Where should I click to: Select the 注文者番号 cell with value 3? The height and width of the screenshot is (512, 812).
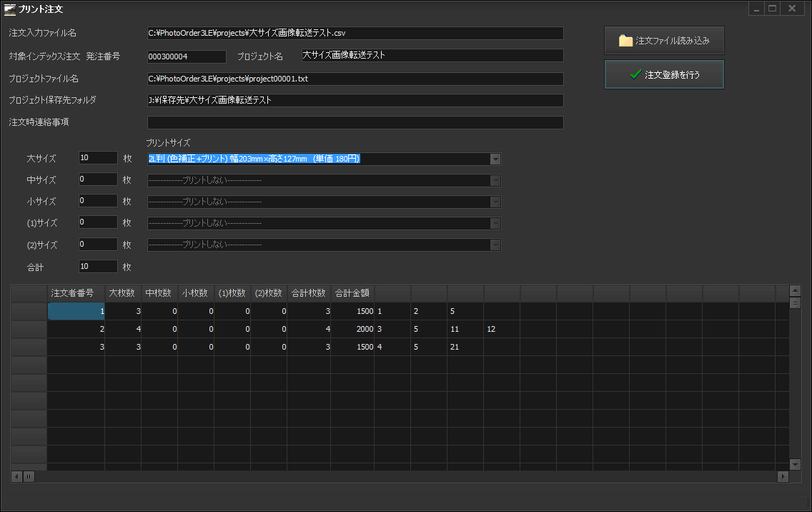[76, 347]
